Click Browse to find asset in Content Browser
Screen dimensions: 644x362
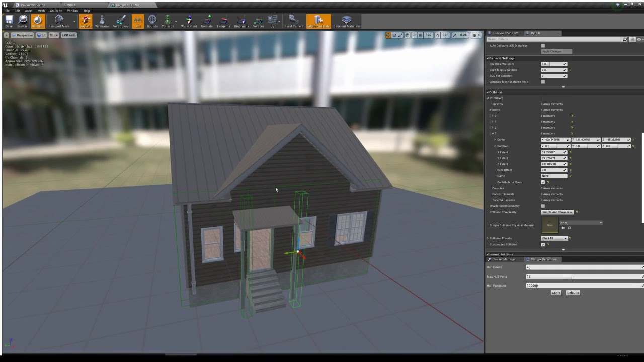click(23, 21)
